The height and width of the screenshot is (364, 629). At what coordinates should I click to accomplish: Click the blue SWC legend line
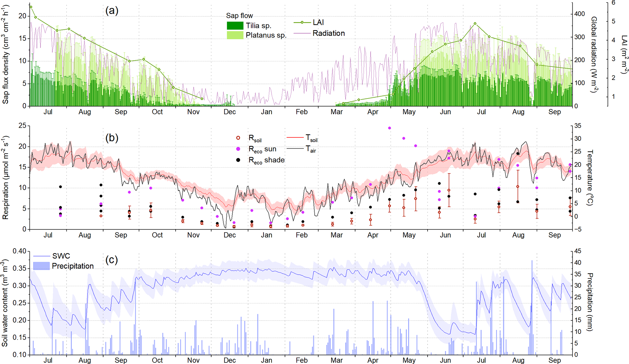tap(41, 256)
